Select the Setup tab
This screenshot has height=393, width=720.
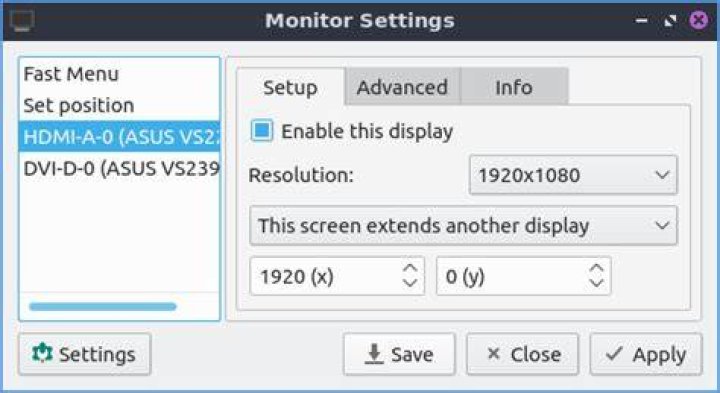[290, 87]
